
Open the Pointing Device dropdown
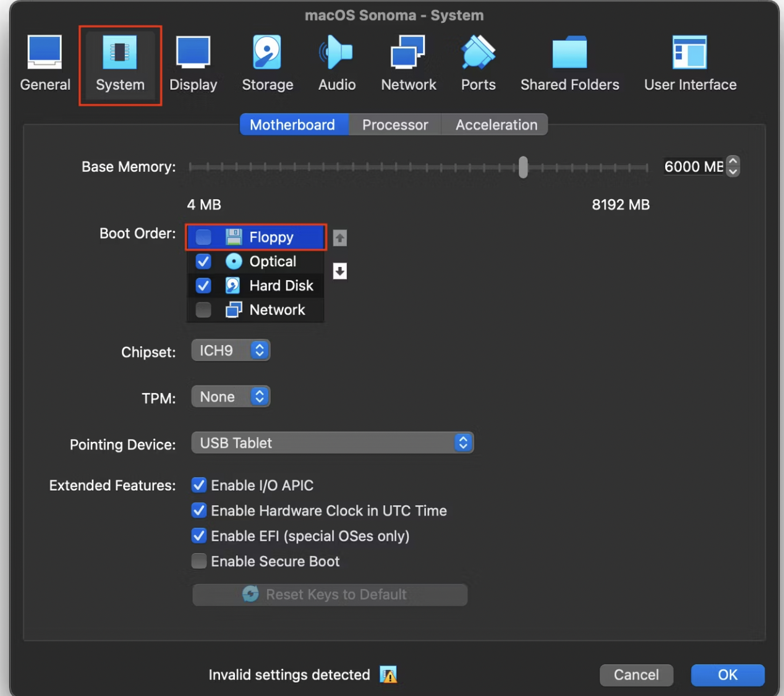(x=333, y=443)
